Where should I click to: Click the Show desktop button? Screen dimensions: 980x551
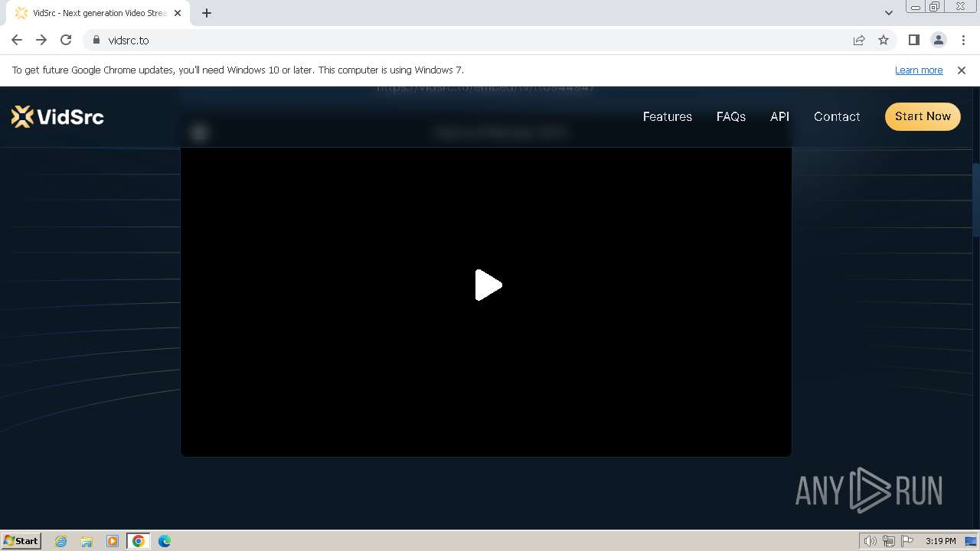[x=971, y=541]
